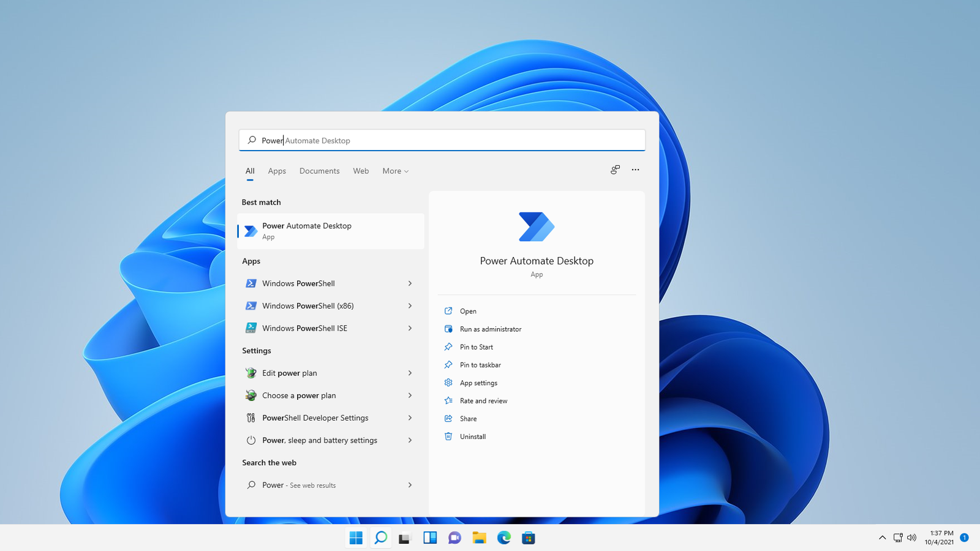Click the Open action icon
980x551 pixels.
point(448,311)
